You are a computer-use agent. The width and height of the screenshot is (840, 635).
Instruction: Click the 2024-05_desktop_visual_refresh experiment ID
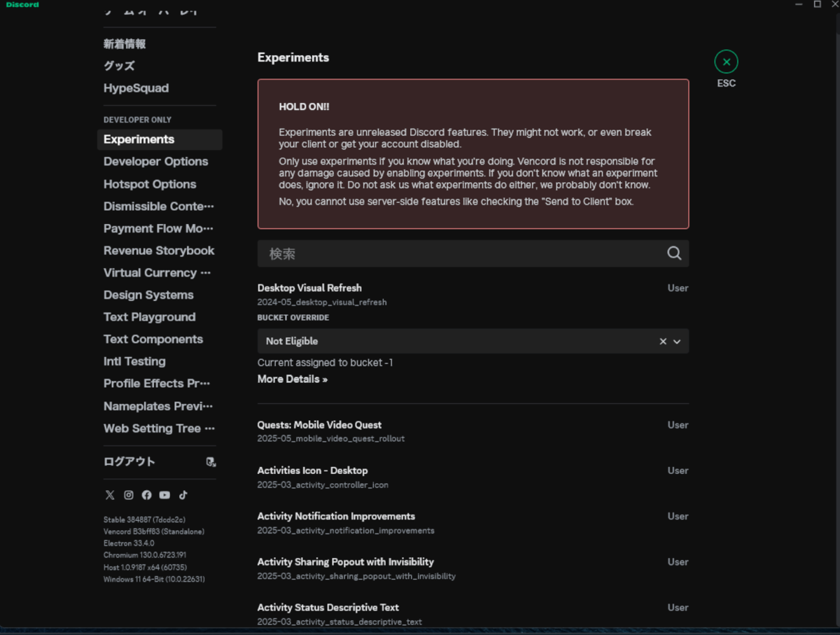(322, 302)
